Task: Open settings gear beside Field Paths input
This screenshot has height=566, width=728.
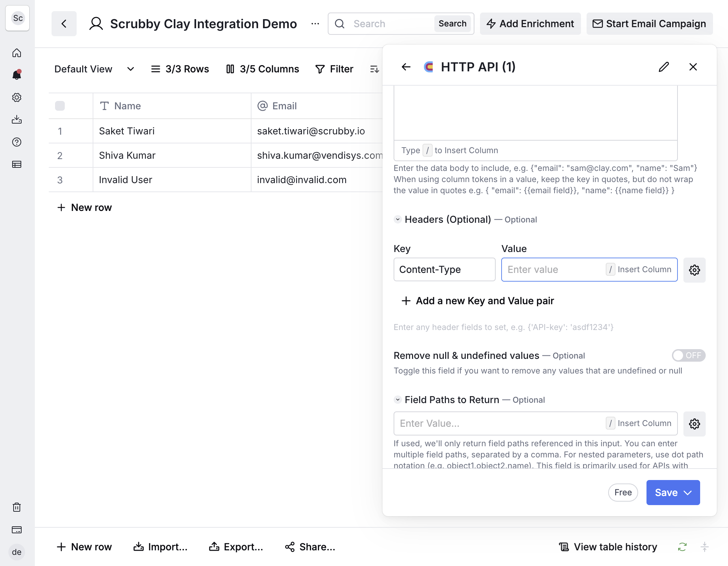Action: pyautogui.click(x=694, y=424)
